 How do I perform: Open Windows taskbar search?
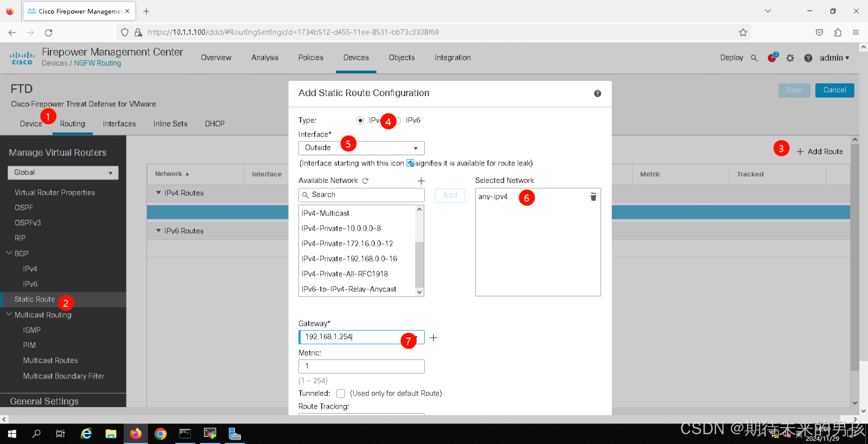[36, 434]
